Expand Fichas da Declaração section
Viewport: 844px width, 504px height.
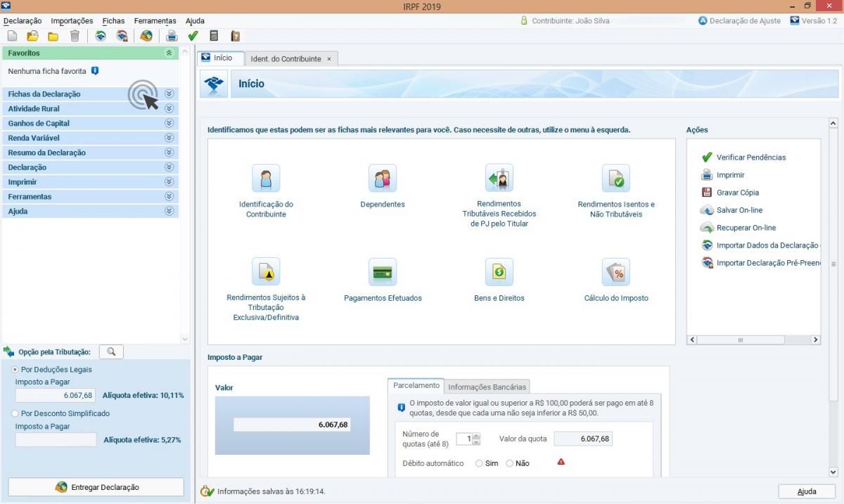pyautogui.click(x=169, y=93)
